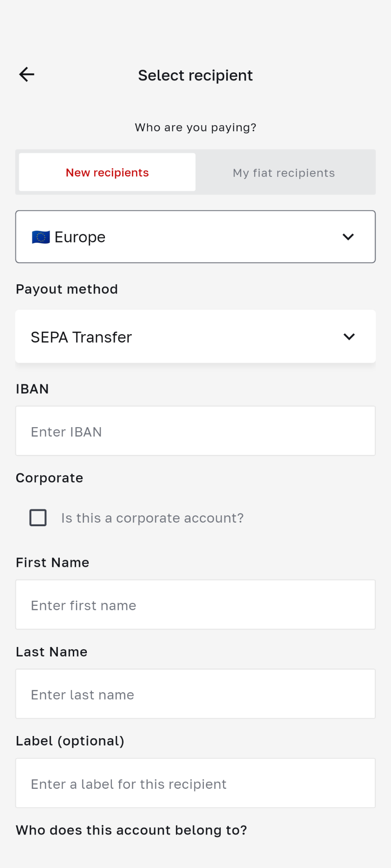391x868 pixels.
Task: Expand the SEPA Transfer payout method dropdown
Action: 195,337
